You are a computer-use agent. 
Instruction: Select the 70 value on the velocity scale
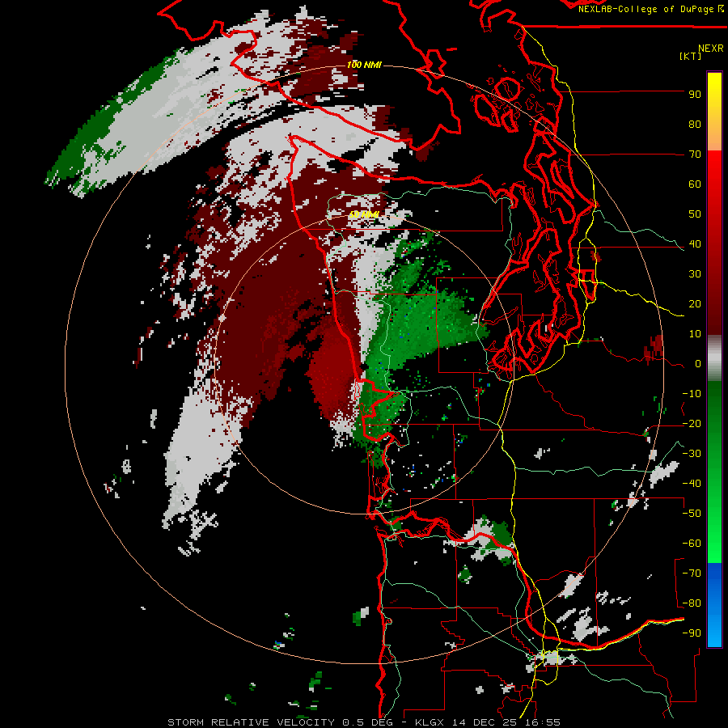pos(695,154)
